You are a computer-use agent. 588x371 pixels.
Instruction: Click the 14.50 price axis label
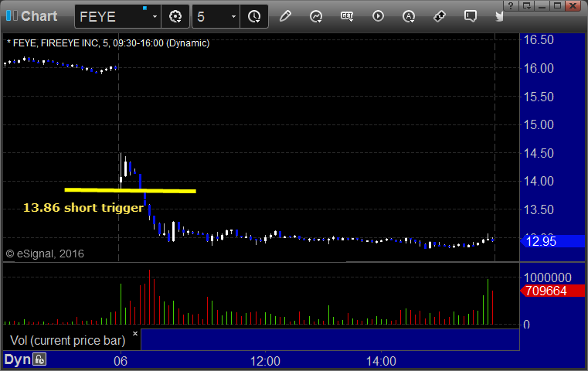539,153
